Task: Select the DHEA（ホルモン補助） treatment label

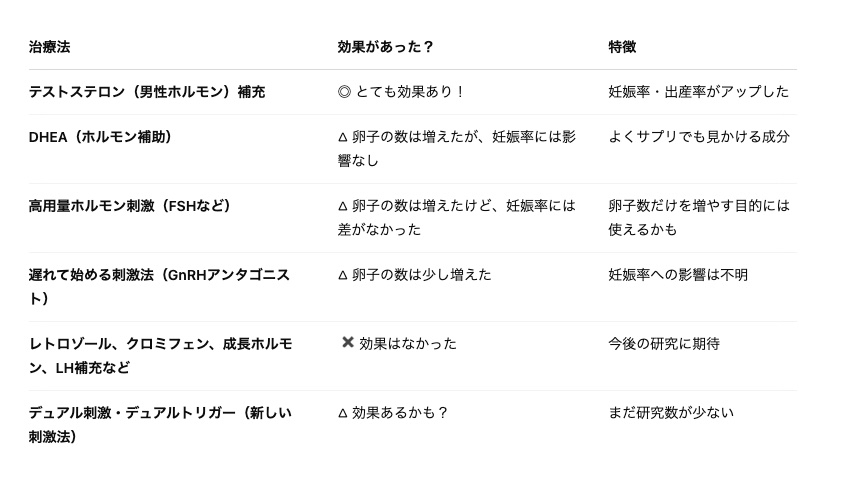Action: pos(100,137)
